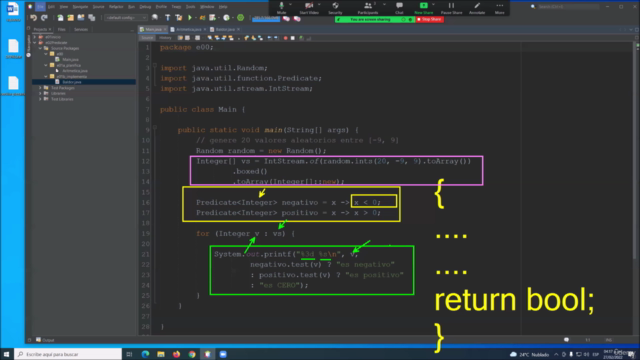This screenshot has height=360, width=640.
Task: Click the Save All toolbar icon
Action: coord(92,18)
